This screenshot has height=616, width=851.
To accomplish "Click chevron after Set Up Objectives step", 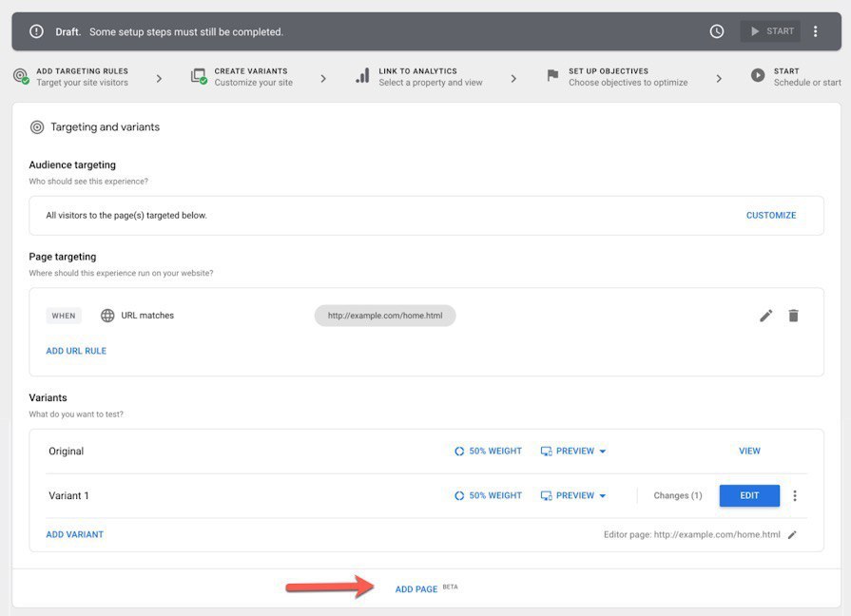I will pos(719,79).
